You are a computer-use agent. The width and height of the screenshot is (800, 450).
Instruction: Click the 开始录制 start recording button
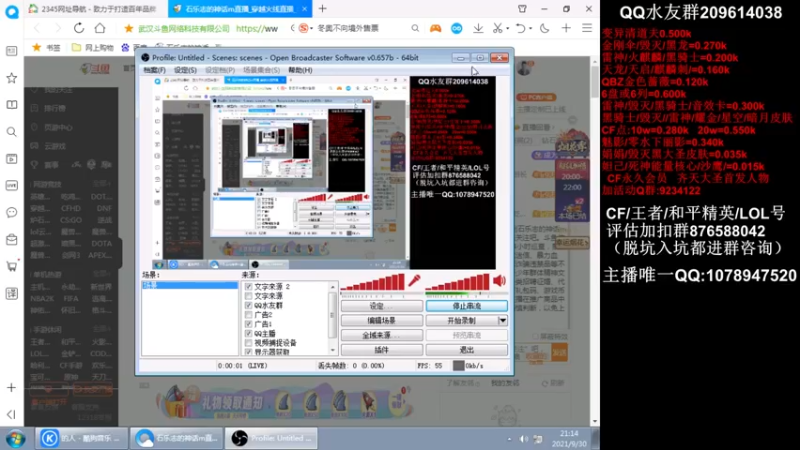[x=461, y=320]
